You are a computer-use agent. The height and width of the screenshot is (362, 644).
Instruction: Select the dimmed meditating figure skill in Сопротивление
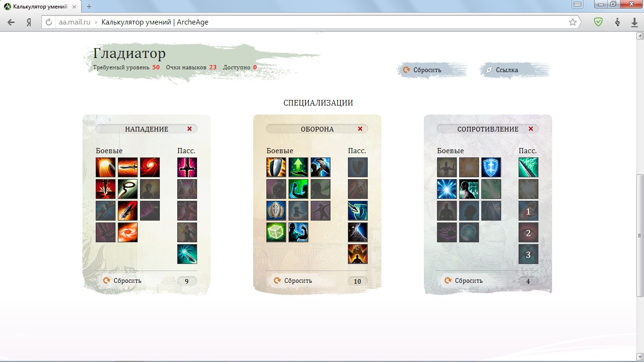pos(447,211)
